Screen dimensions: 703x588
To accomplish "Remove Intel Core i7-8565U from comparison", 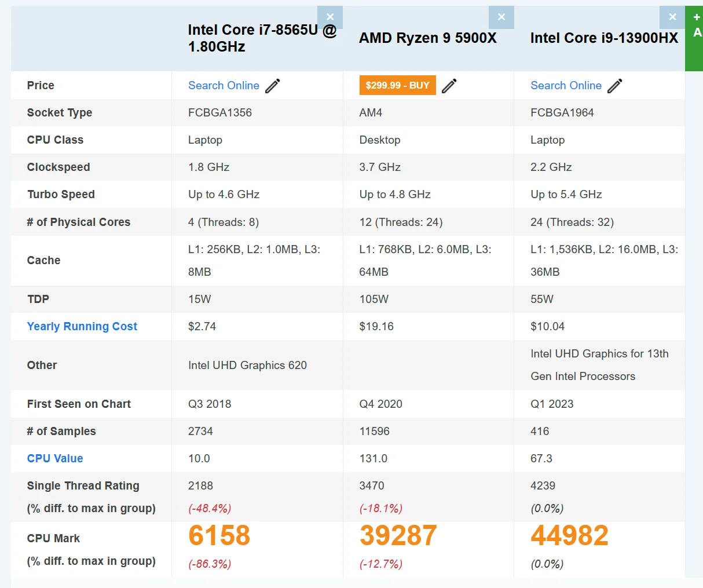I will (330, 17).
